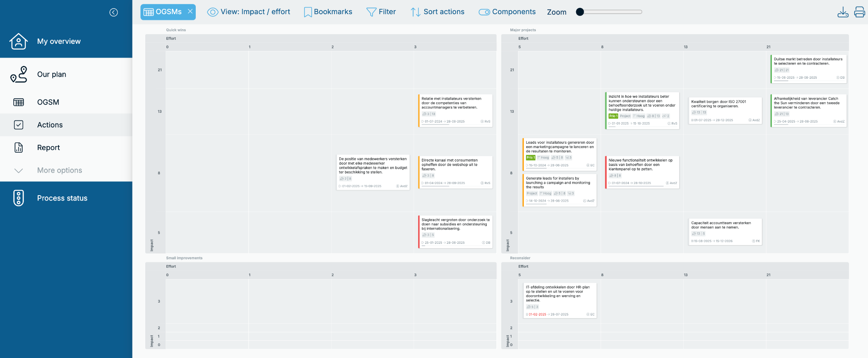Click overdue date 01-02-2025 on IT-afdeling card
The width and height of the screenshot is (868, 358).
pyautogui.click(x=537, y=315)
